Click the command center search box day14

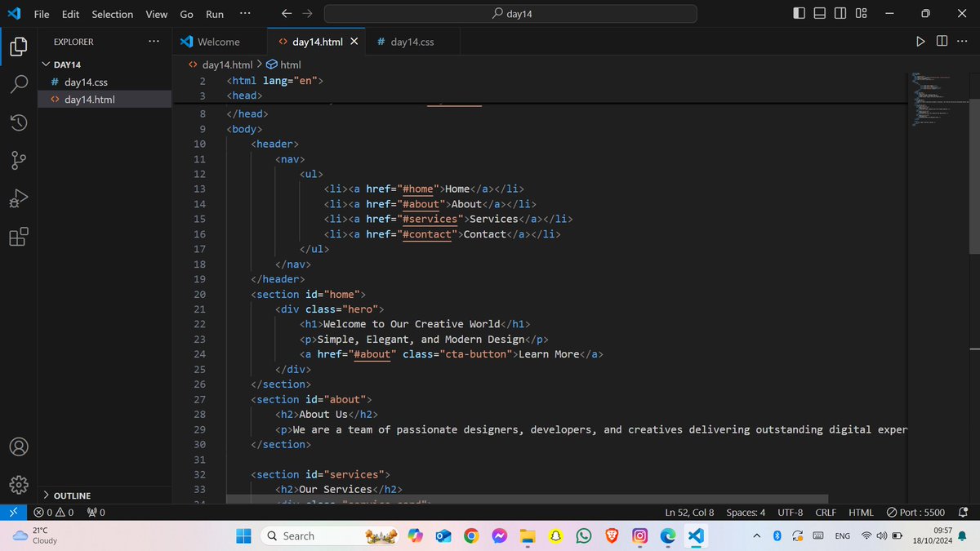[510, 14]
